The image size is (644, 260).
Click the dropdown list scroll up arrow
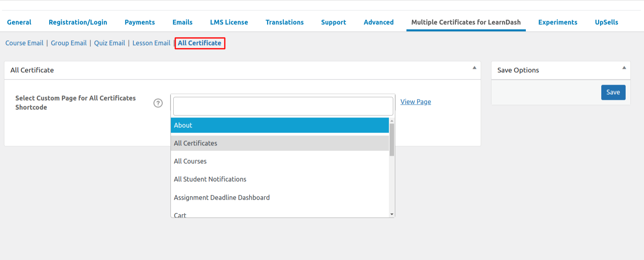[392, 121]
